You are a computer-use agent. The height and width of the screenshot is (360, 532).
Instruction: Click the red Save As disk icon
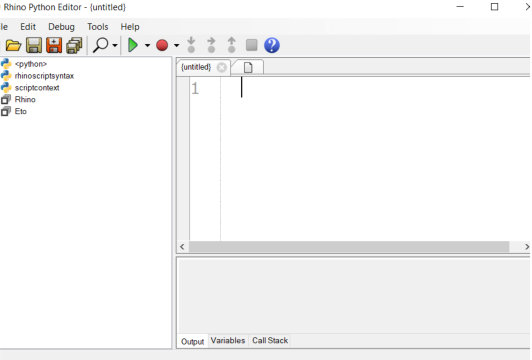pyautogui.click(x=54, y=45)
